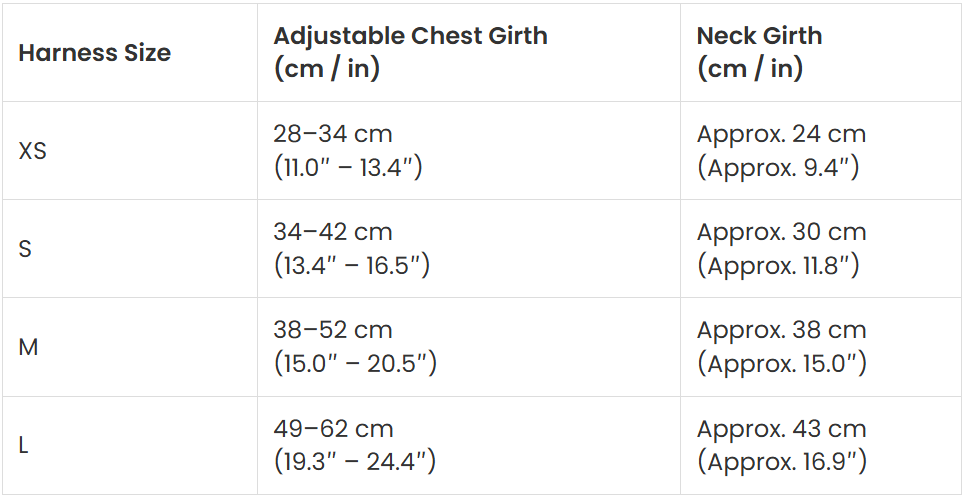Click the 38–52 cm chest girth value
This screenshot has height=495, width=965.
[x=332, y=330]
